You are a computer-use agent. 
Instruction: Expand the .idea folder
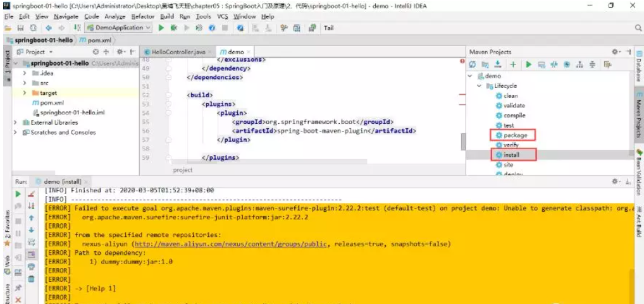click(25, 73)
